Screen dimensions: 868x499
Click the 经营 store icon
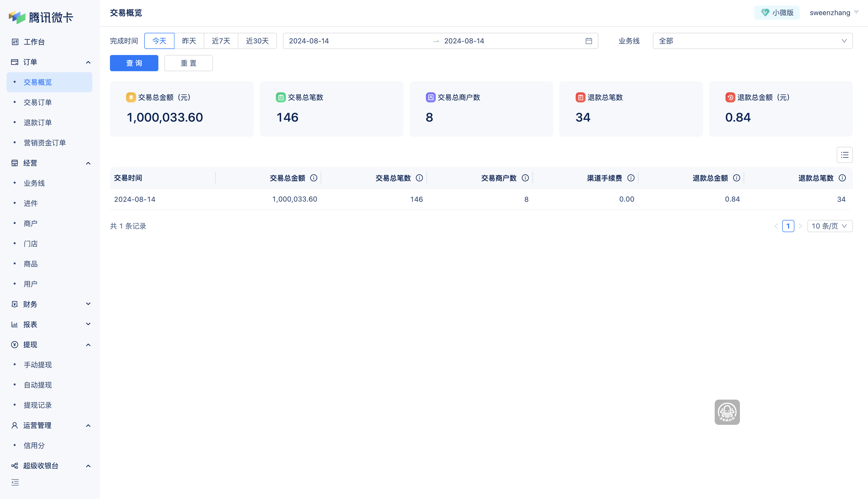15,163
